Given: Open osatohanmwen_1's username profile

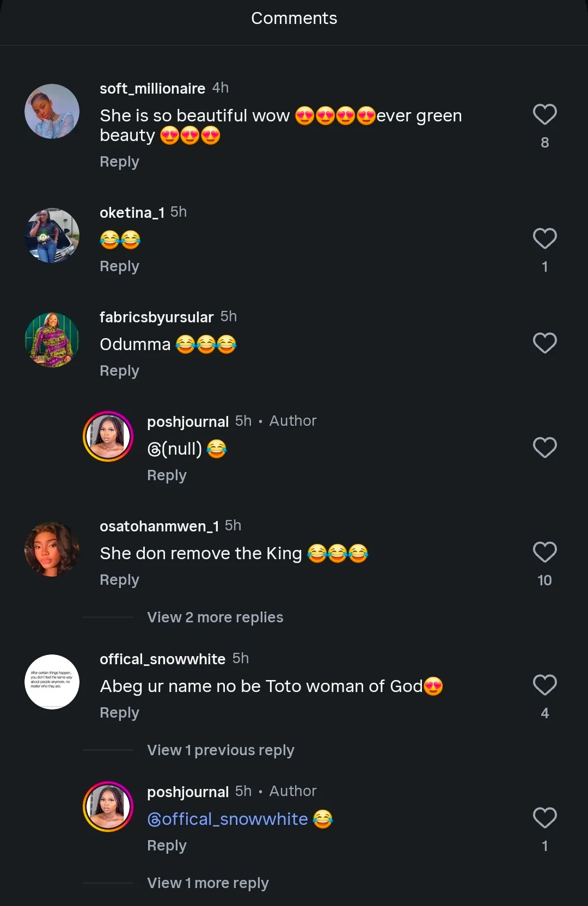Looking at the screenshot, I should (x=159, y=527).
